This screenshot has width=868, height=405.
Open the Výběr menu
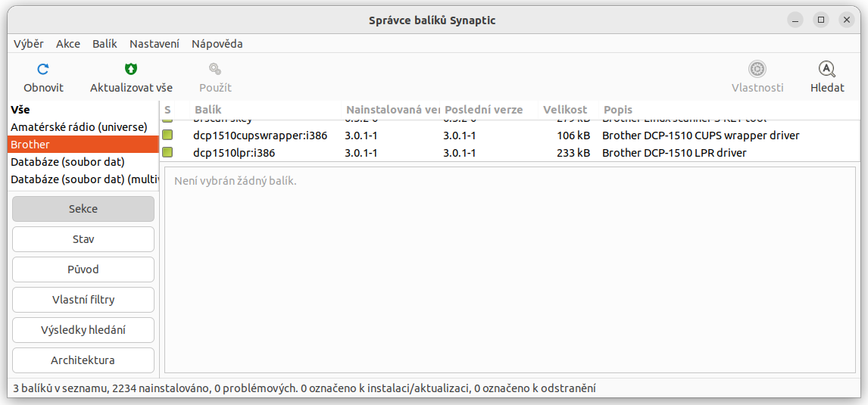29,44
